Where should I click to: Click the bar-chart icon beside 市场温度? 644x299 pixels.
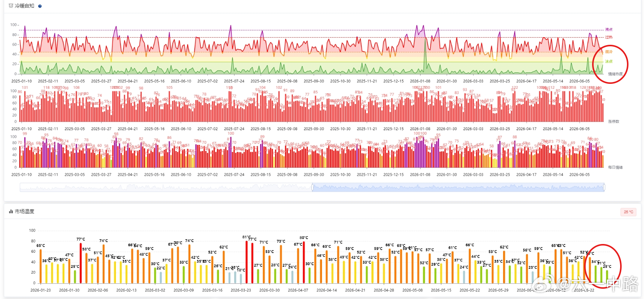11,211
